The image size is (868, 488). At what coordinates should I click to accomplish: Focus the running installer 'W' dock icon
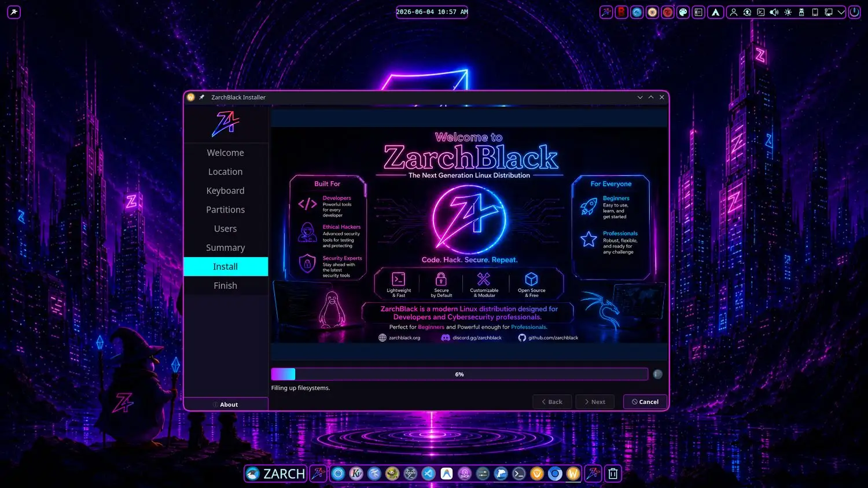point(573,474)
